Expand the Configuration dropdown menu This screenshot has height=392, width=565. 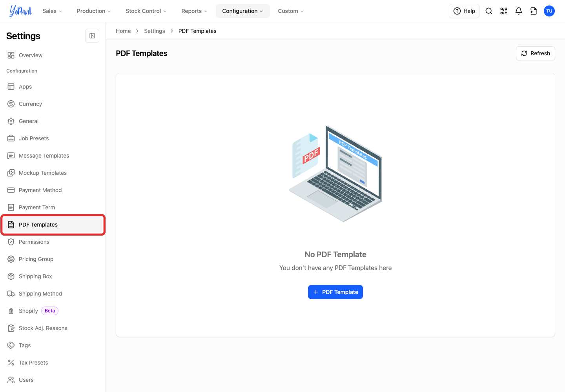coord(243,11)
